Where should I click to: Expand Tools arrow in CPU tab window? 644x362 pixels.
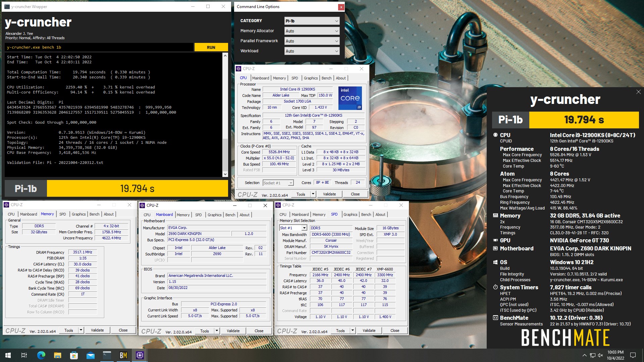313,194
